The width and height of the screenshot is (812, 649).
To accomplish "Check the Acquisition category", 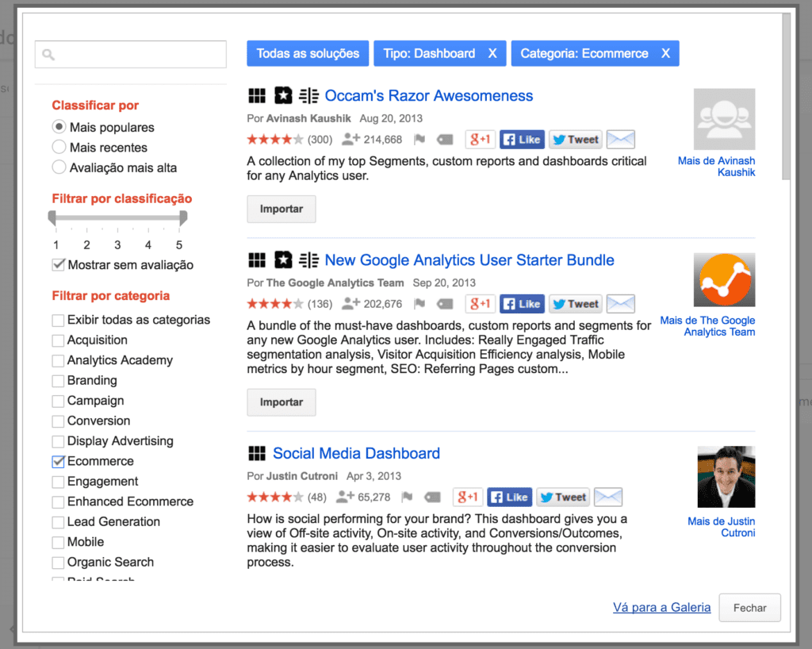I will click(x=58, y=340).
